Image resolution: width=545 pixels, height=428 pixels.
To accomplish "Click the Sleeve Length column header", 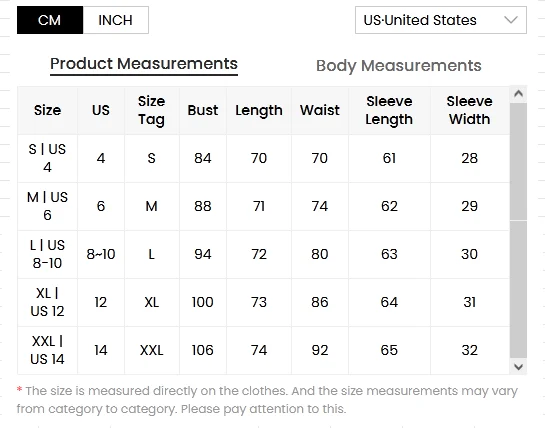I will point(389,110).
